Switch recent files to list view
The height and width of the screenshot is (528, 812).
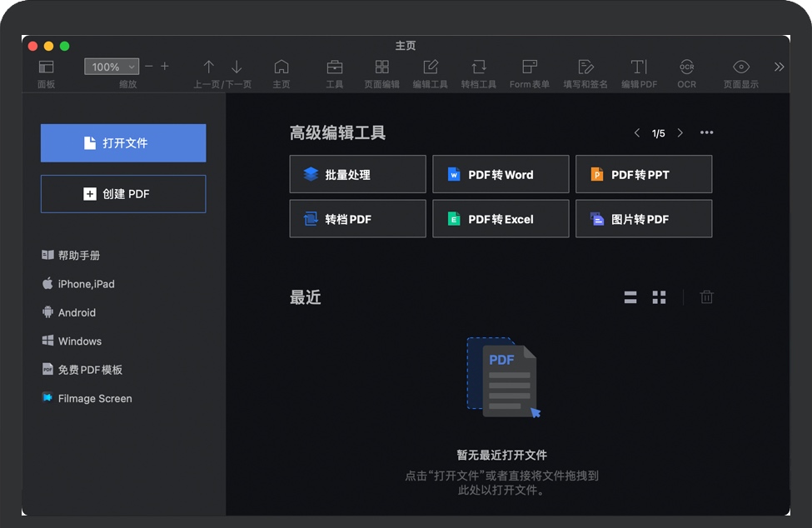(630, 297)
